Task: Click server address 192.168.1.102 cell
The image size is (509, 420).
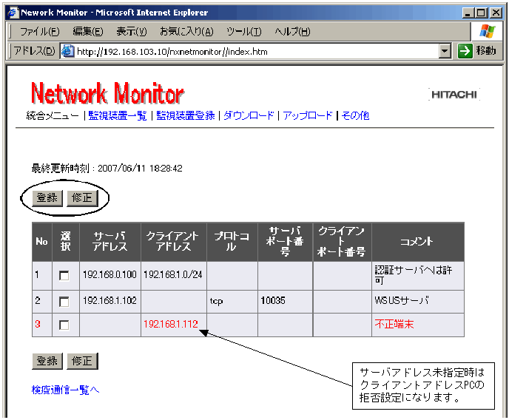Action: pyautogui.click(x=109, y=300)
